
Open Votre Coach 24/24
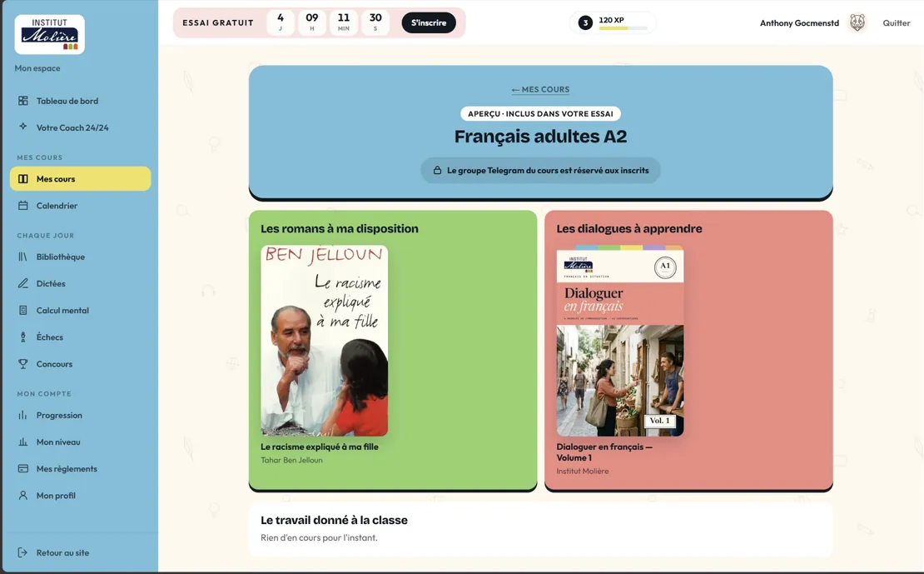[80, 127]
